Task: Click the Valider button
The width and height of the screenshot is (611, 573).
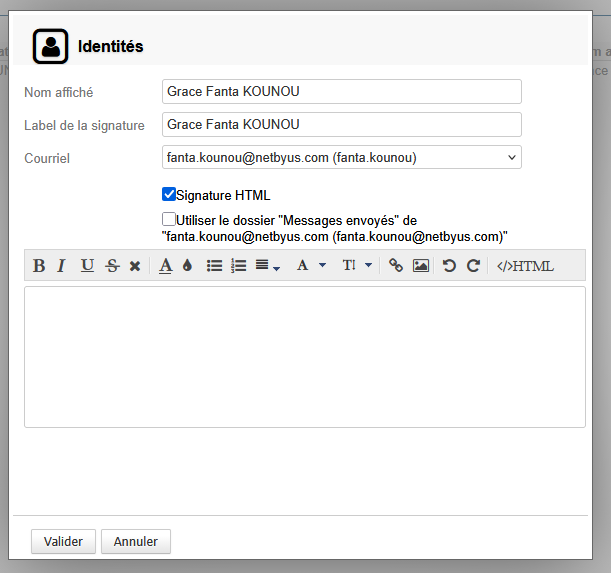Action: point(63,541)
